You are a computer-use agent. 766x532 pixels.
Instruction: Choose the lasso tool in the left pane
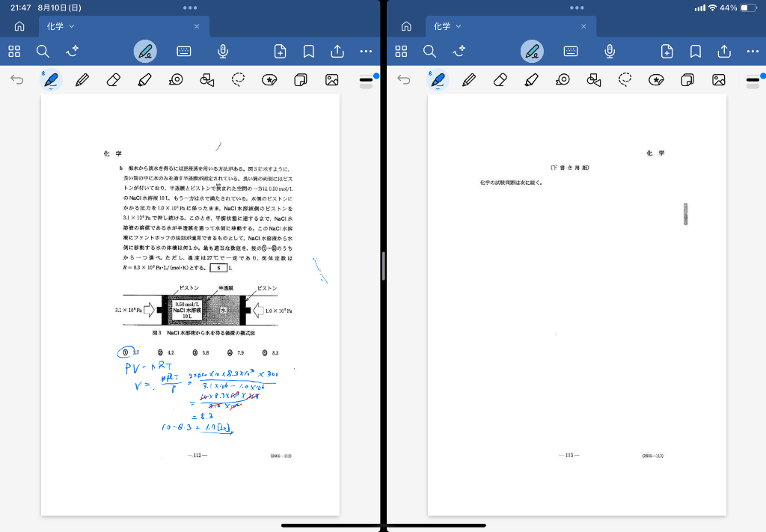click(x=239, y=79)
